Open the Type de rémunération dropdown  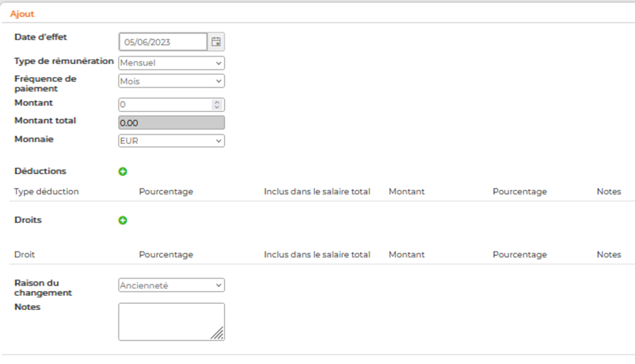coord(171,63)
